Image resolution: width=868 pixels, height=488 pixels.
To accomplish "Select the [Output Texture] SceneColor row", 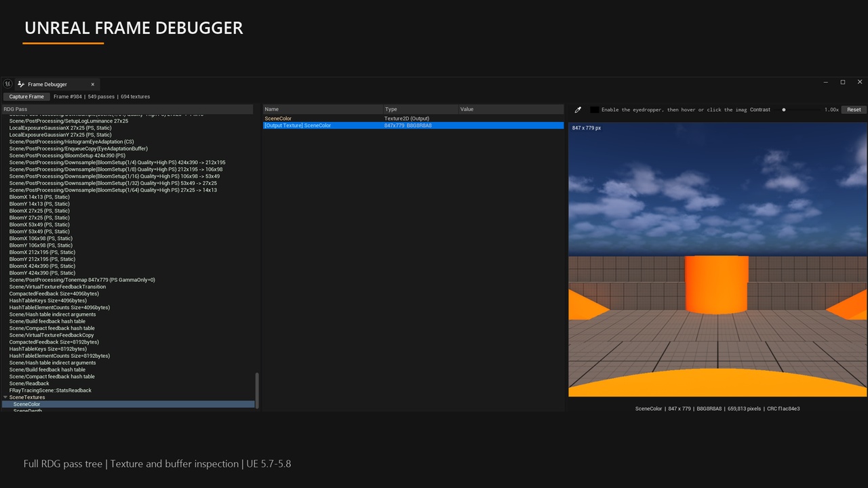I will (413, 125).
